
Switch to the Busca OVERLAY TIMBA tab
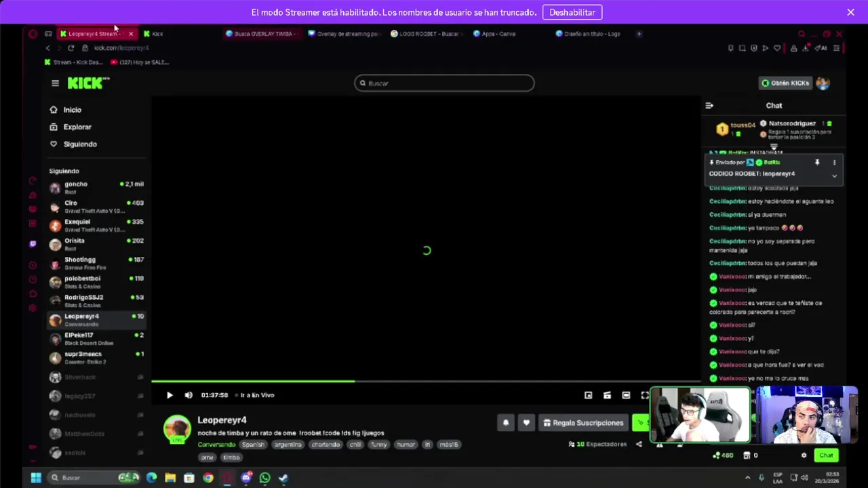pyautogui.click(x=262, y=34)
